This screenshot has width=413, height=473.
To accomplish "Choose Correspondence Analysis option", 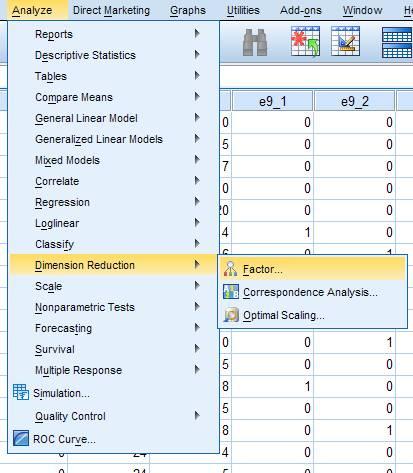I will [x=310, y=292].
